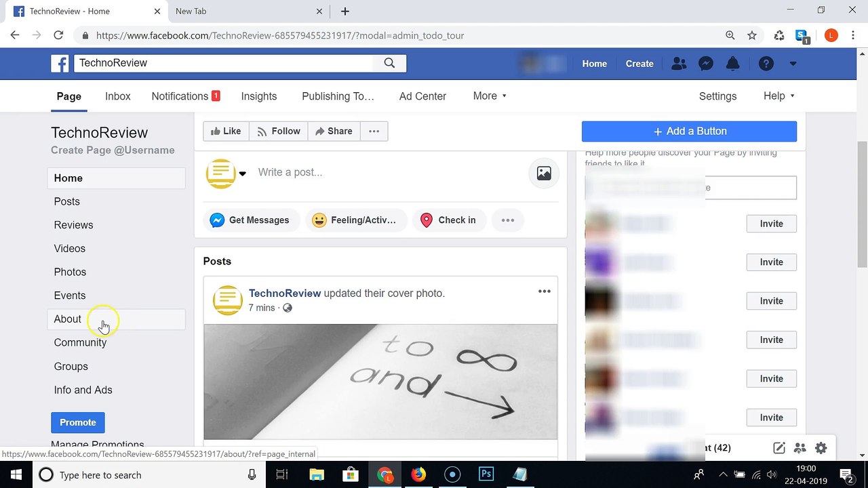Bookmark this page with star icon
868x488 pixels.
tap(752, 35)
